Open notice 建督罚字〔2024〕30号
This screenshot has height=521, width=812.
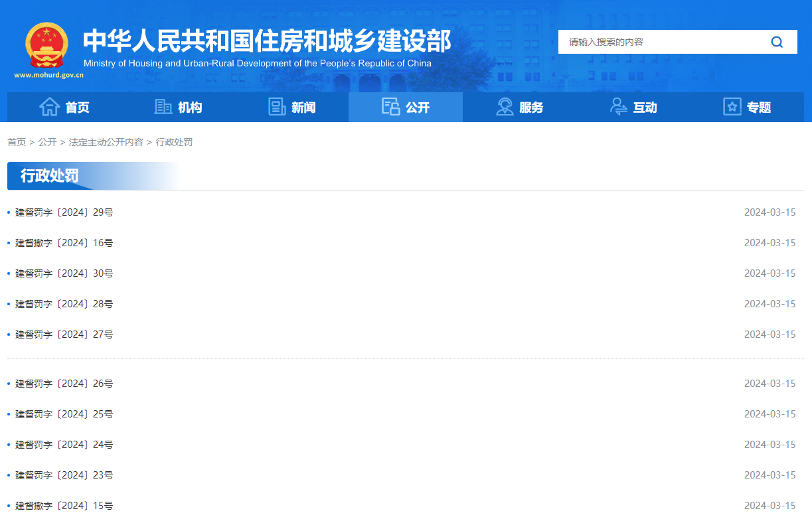(64, 273)
